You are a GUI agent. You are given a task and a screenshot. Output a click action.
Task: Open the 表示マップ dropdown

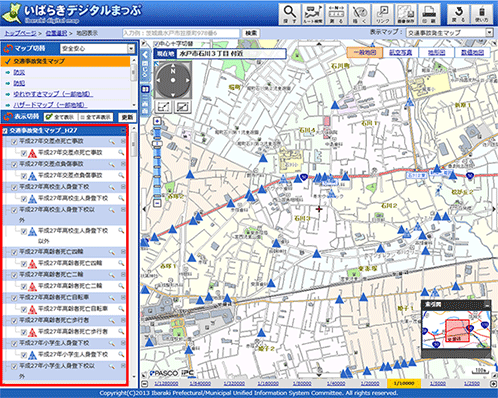(449, 33)
